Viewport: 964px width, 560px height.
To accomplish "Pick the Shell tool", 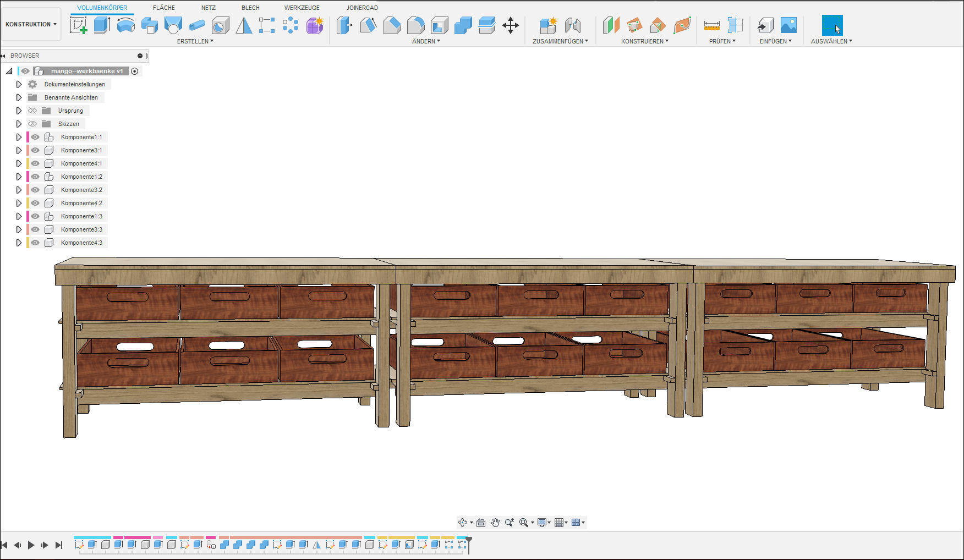I will tap(440, 25).
